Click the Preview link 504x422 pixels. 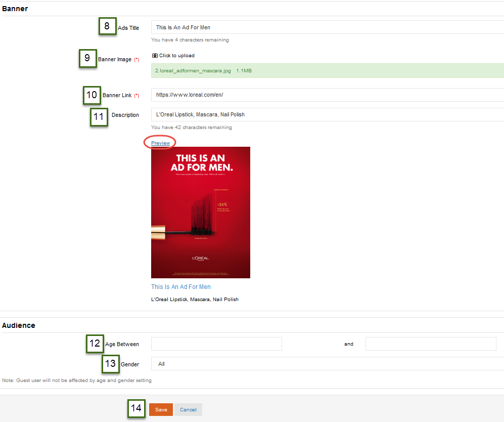[x=160, y=143]
